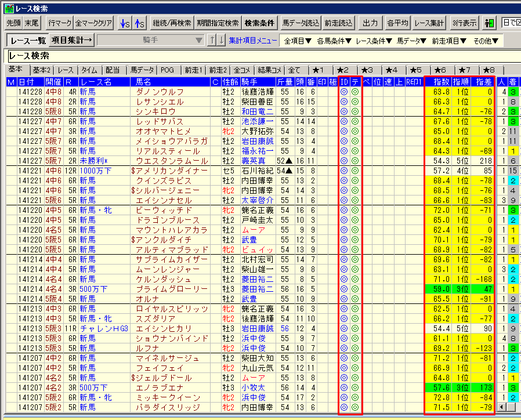Click the horizontal scrollbar left arrow
Viewport: 521px width, 420px height.
click(x=501, y=407)
